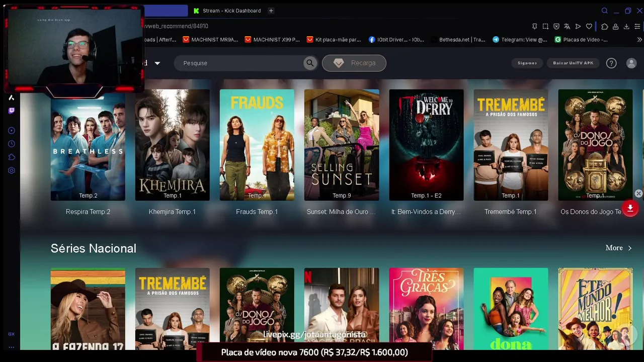Expand the hidden bookmarks overflow chevron
Viewport: 644px width, 362px height.
tap(639, 40)
